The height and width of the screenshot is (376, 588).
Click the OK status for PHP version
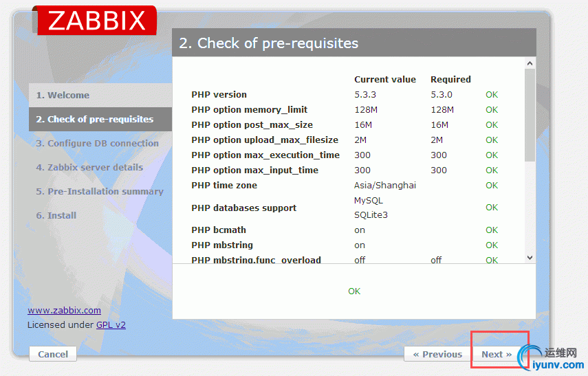(x=492, y=94)
